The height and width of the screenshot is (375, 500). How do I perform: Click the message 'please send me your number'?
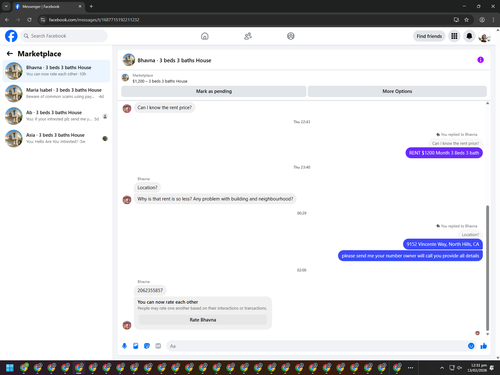coord(410,256)
